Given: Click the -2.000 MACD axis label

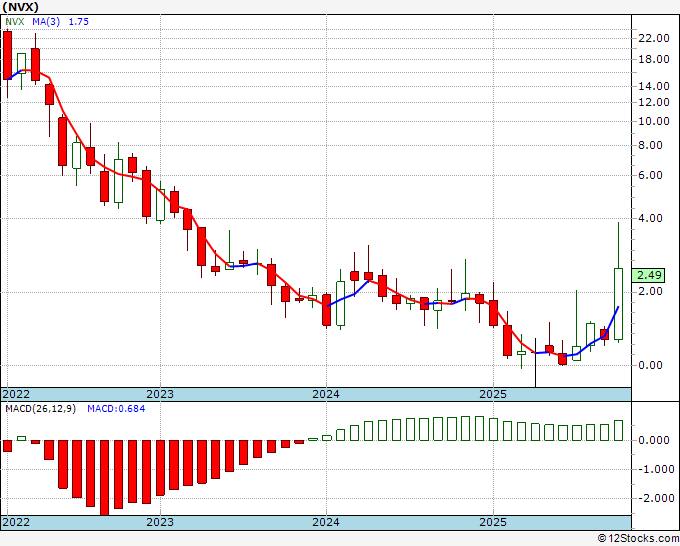Looking at the screenshot, I should click(x=653, y=498).
